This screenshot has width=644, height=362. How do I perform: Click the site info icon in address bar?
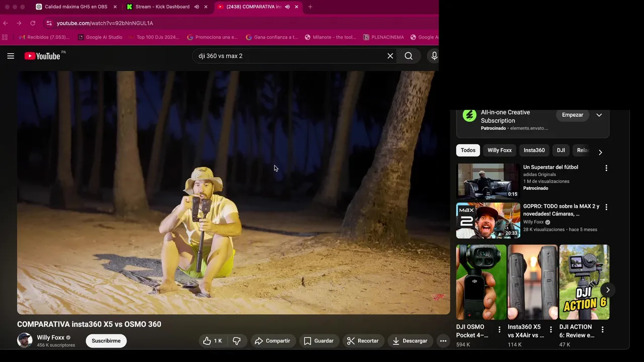click(x=49, y=23)
